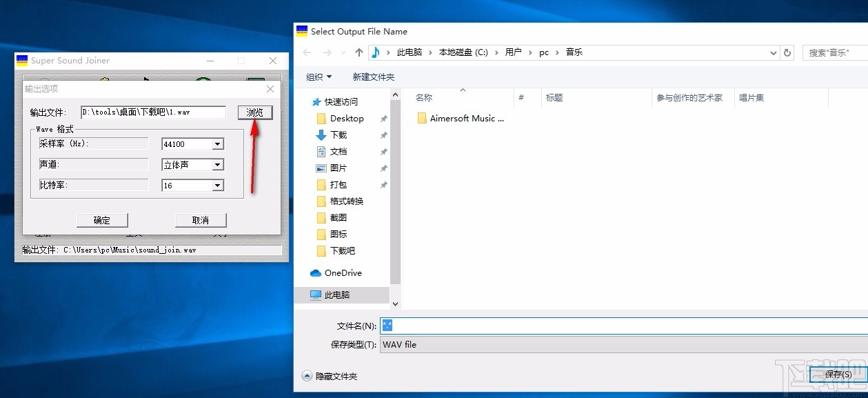Viewport: 868px width, 398px height.
Task: Click pin icon next to 文档
Action: [x=383, y=152]
